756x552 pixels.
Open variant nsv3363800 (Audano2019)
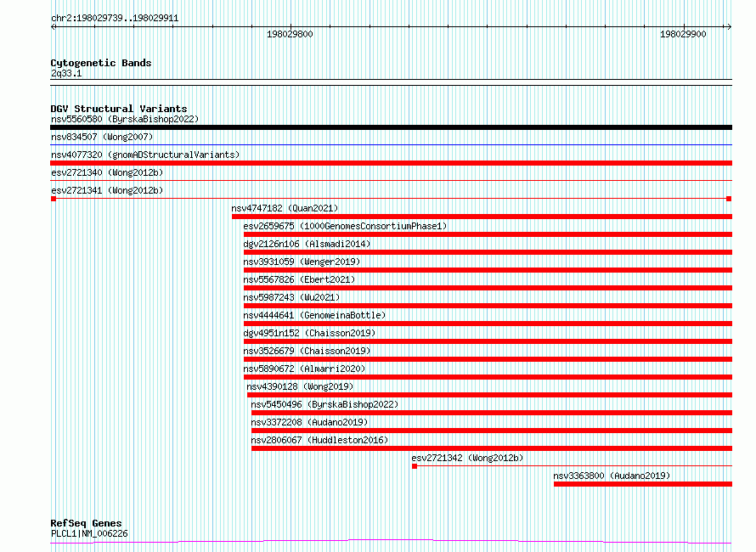coord(612,476)
